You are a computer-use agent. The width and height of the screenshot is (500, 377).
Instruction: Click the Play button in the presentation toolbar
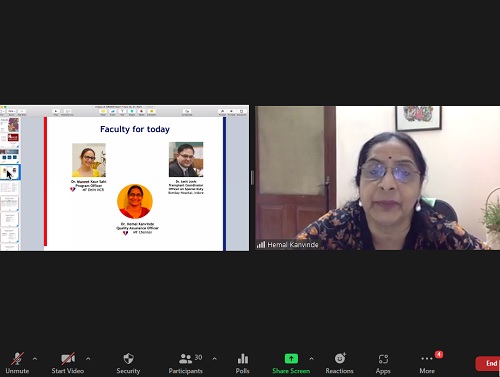pos(56,112)
